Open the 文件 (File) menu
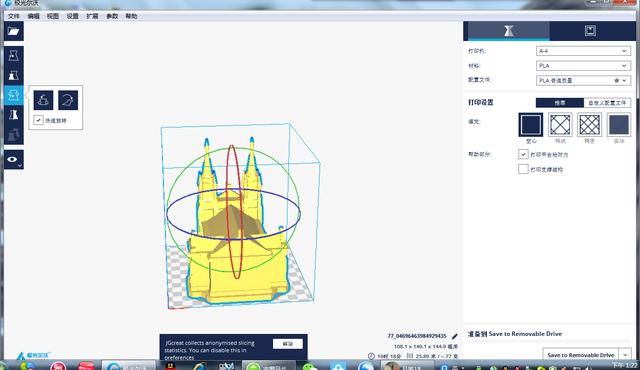 [x=13, y=16]
